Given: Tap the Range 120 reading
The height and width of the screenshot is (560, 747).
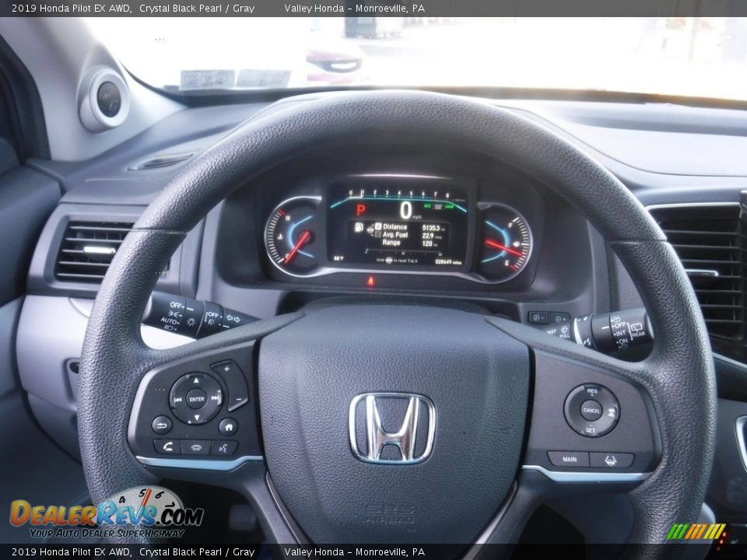Looking at the screenshot, I should [x=410, y=243].
